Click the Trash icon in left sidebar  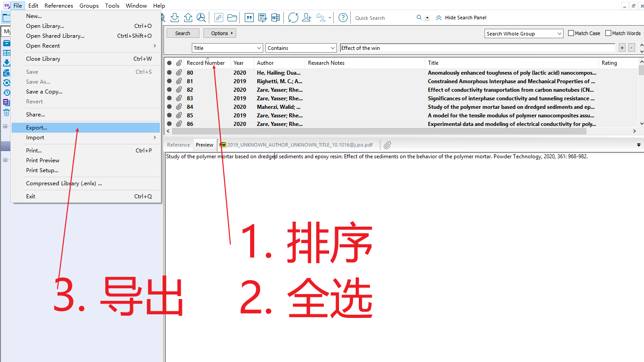point(7,112)
